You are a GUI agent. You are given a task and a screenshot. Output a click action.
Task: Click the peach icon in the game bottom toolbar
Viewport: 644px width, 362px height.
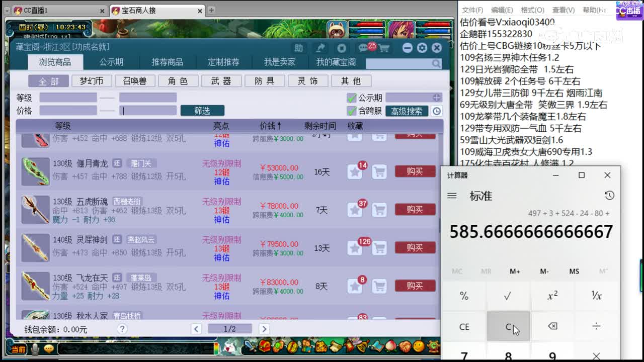(x=391, y=347)
